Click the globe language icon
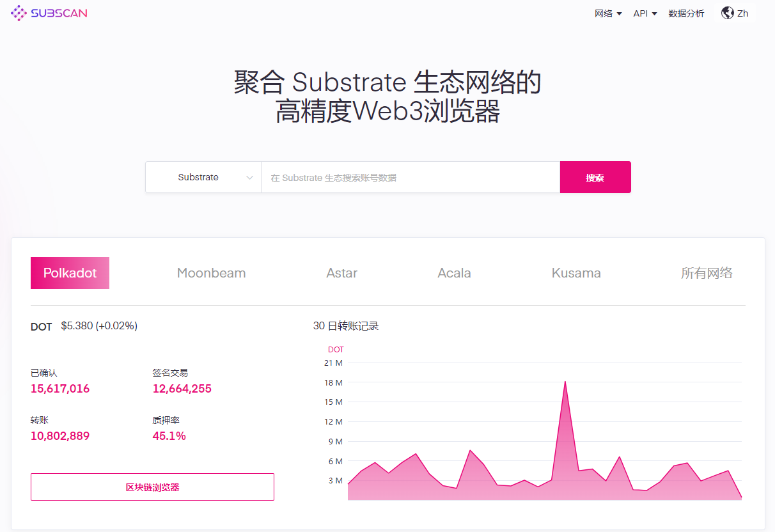 727,13
